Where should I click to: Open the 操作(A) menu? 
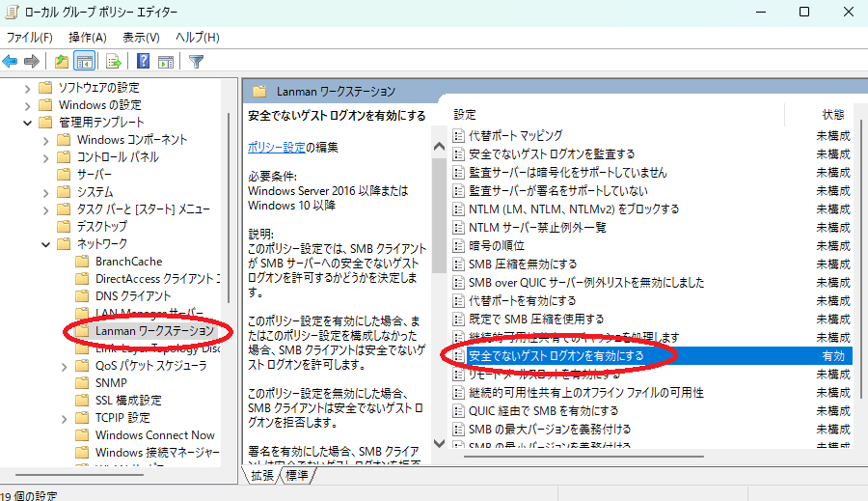(87, 37)
